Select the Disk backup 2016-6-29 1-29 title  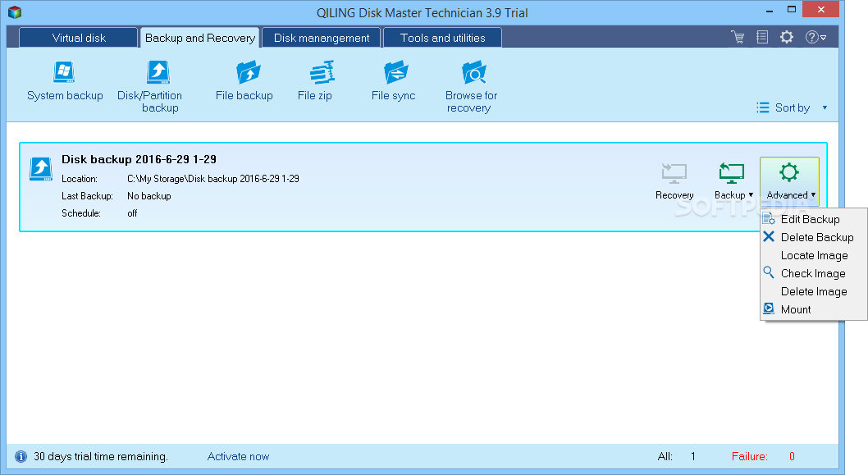pos(139,159)
